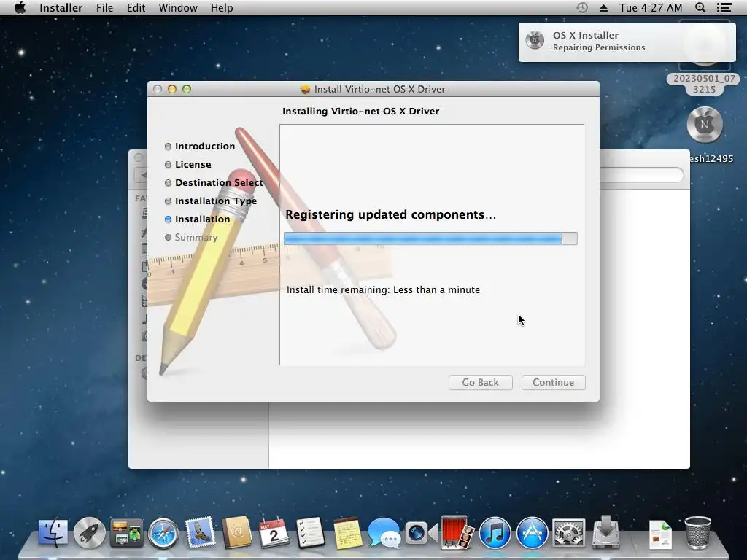The height and width of the screenshot is (560, 747).
Task: Open Calendar icon in the Dock
Action: click(x=274, y=533)
